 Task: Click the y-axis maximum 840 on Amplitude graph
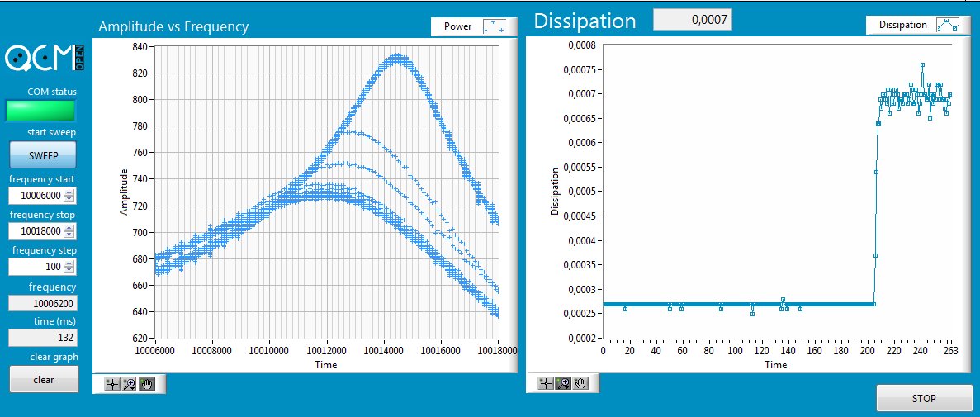pyautogui.click(x=140, y=47)
